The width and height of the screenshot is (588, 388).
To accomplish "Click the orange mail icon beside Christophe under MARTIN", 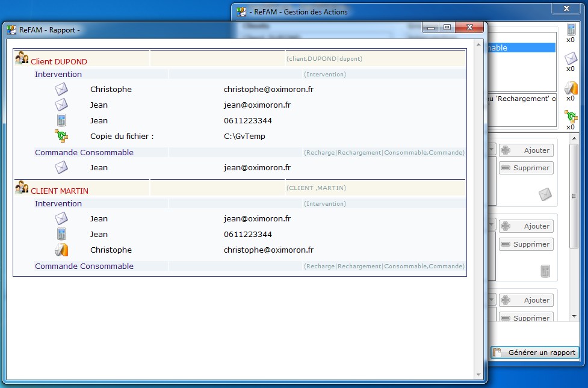I will (61, 250).
